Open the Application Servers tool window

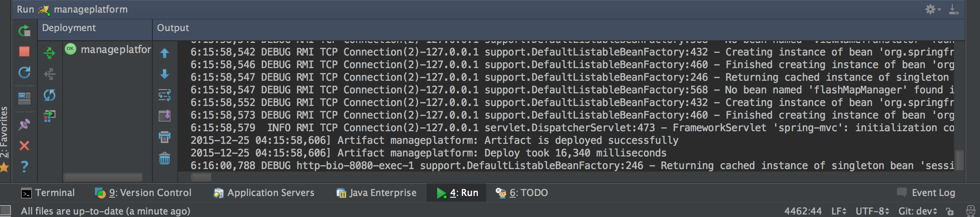pyautogui.click(x=264, y=193)
